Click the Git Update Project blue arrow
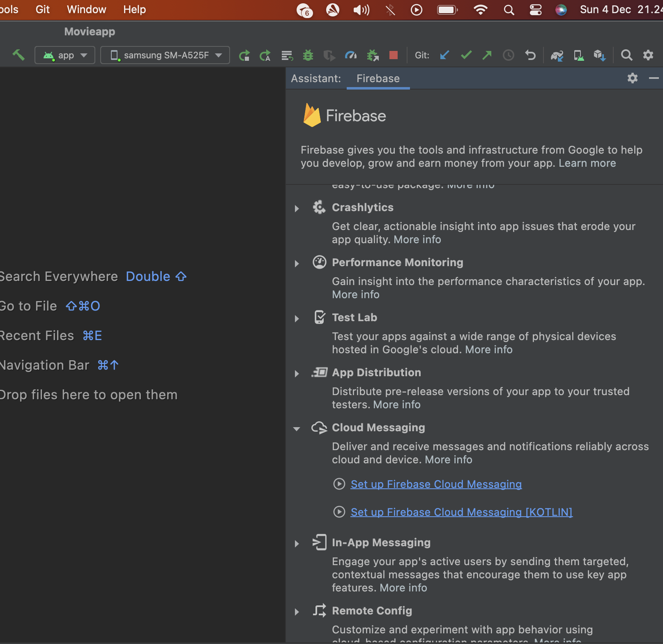The width and height of the screenshot is (663, 644). [x=444, y=55]
